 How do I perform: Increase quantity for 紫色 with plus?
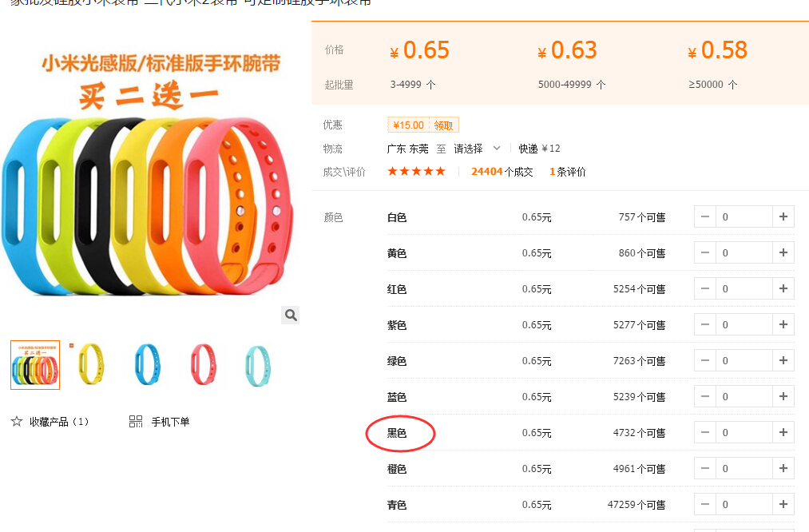tap(783, 324)
